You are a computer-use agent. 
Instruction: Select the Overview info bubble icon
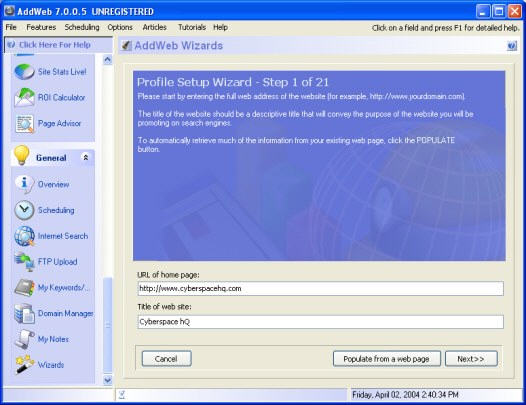coord(24,184)
